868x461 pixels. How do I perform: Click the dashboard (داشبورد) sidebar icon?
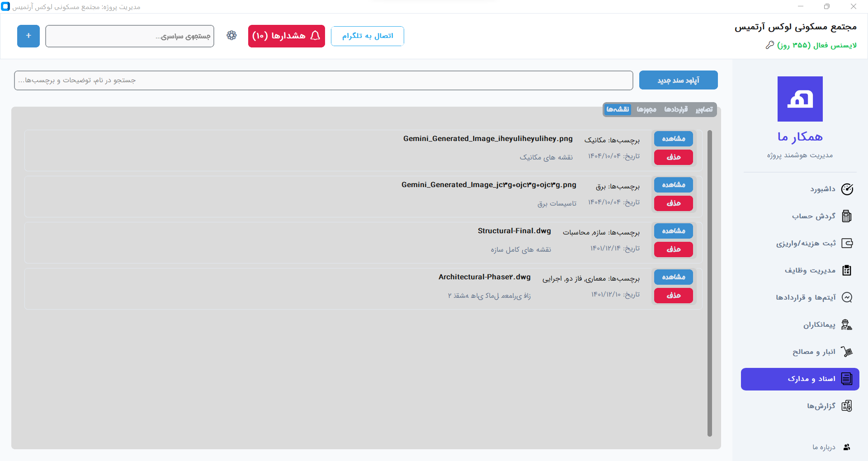(847, 189)
